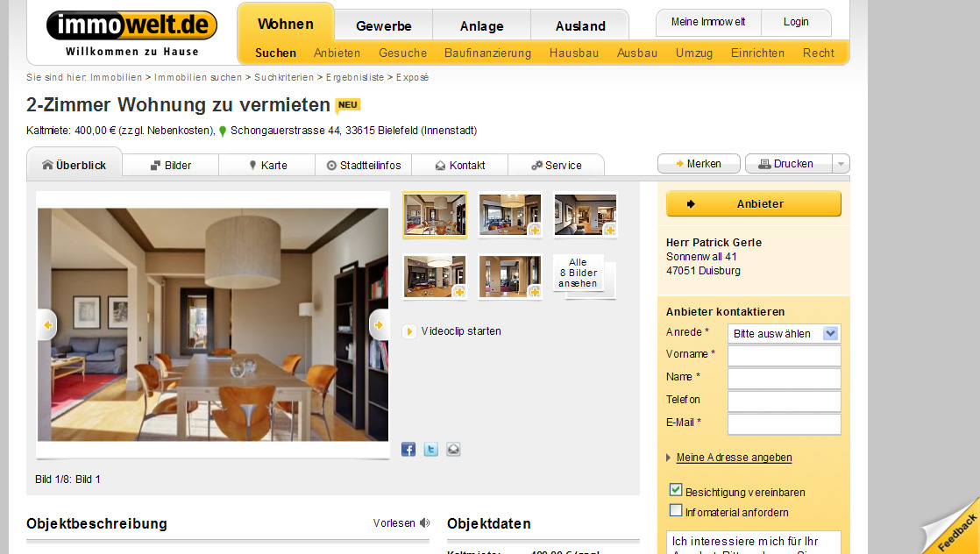Screen dimensions: 980x554
Task: Open Umzug submenu item
Action: pyautogui.click(x=693, y=53)
